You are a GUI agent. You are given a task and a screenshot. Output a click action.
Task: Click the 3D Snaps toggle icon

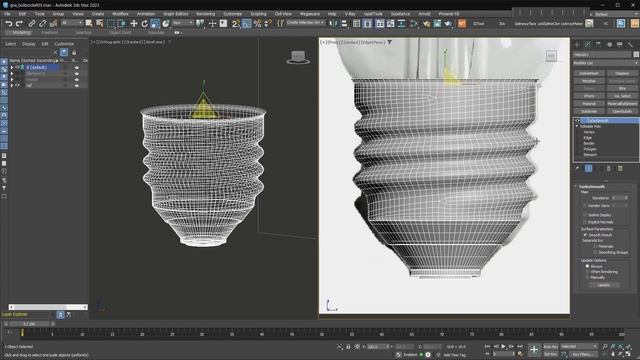pyautogui.click(x=236, y=24)
